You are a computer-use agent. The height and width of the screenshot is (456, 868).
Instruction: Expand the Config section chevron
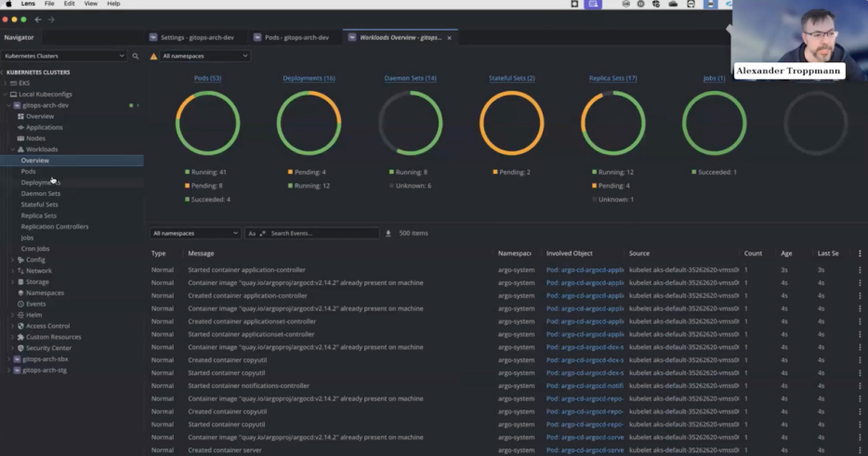13,259
